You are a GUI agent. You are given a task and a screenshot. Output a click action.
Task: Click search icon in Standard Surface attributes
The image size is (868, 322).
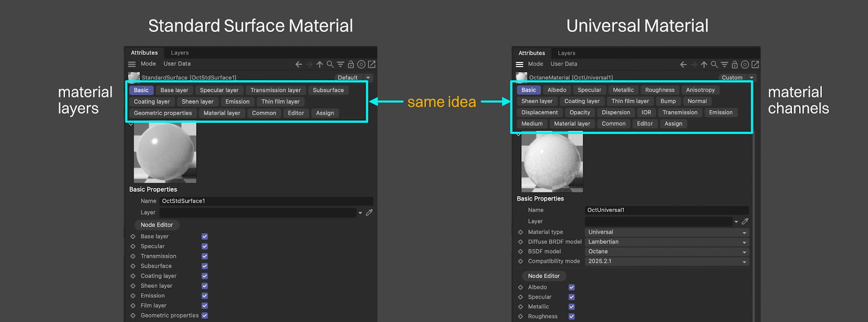[330, 65]
